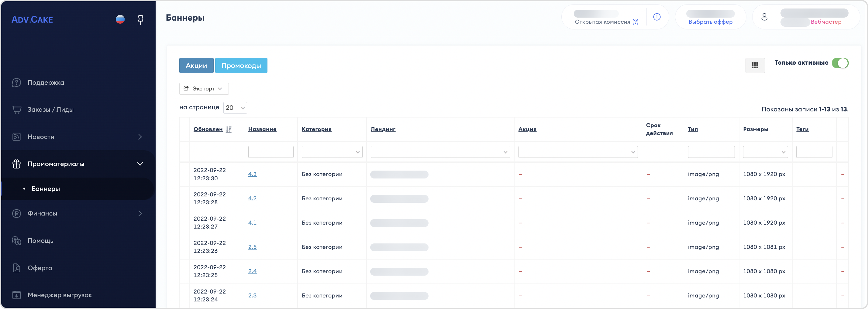Sort by Теги column header

click(x=802, y=129)
